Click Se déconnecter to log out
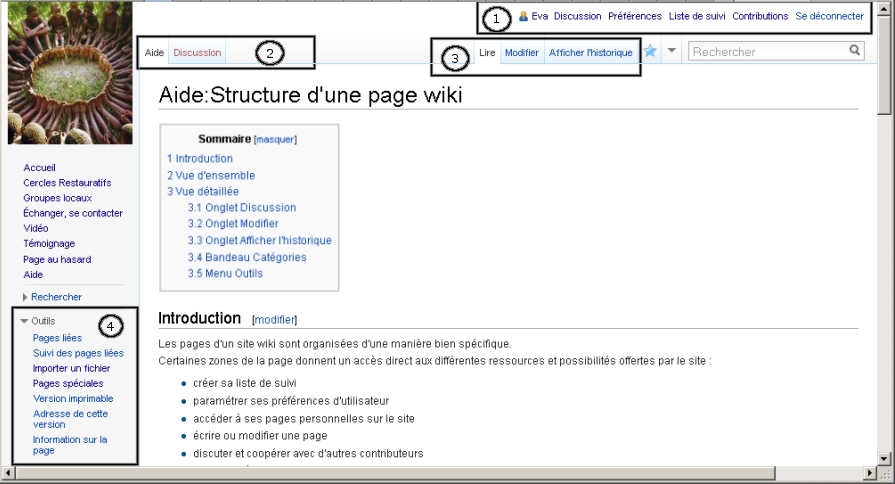Screen dimensions: 895x484 pyautogui.click(x=829, y=16)
